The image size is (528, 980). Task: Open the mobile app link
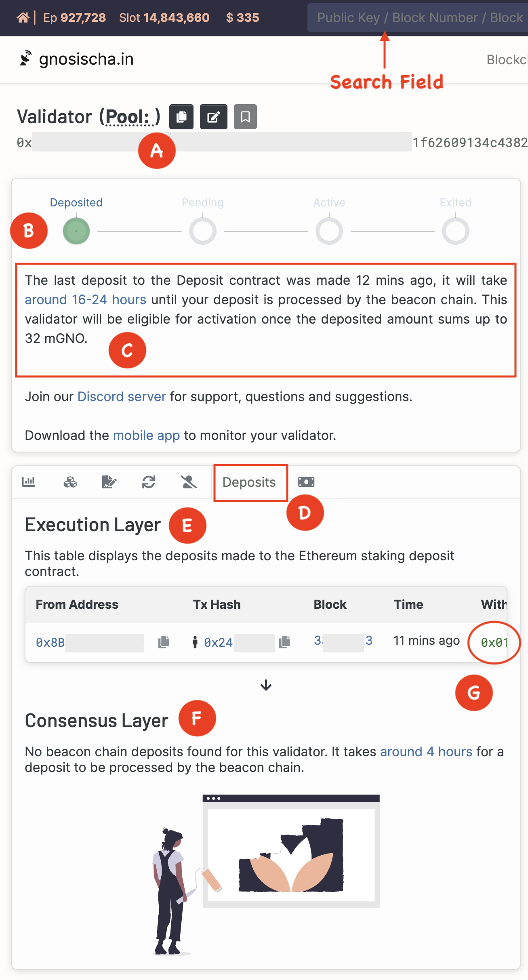pyautogui.click(x=146, y=435)
